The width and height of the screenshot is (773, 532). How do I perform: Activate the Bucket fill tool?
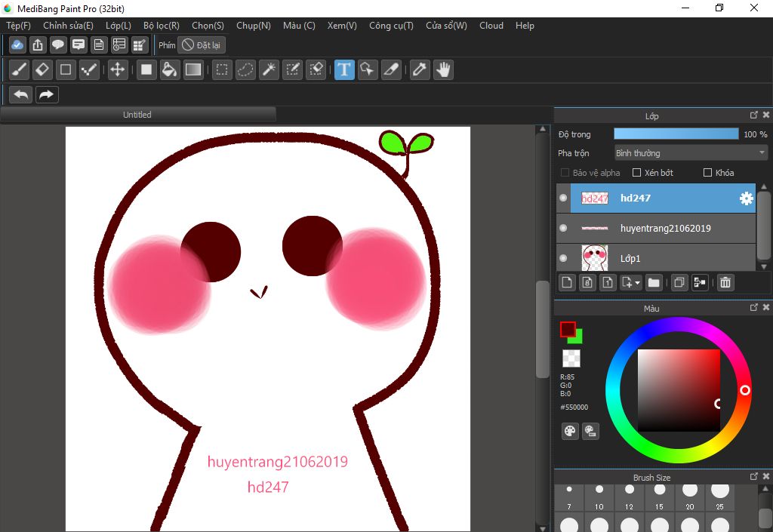[170, 70]
